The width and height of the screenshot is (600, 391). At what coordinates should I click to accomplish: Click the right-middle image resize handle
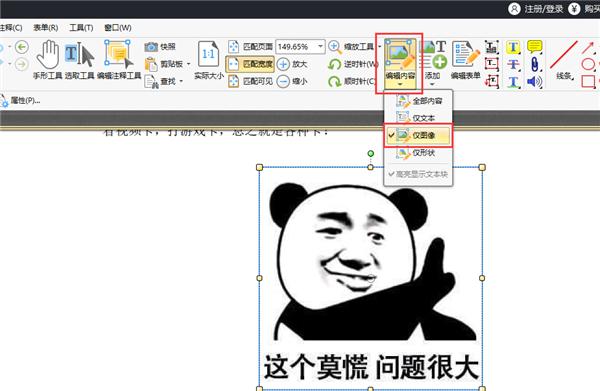point(482,278)
